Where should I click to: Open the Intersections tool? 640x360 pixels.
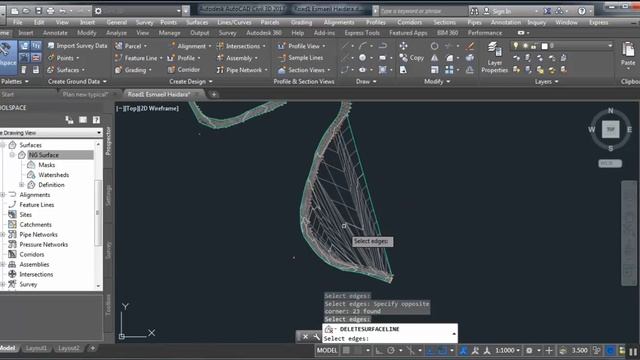coord(241,46)
